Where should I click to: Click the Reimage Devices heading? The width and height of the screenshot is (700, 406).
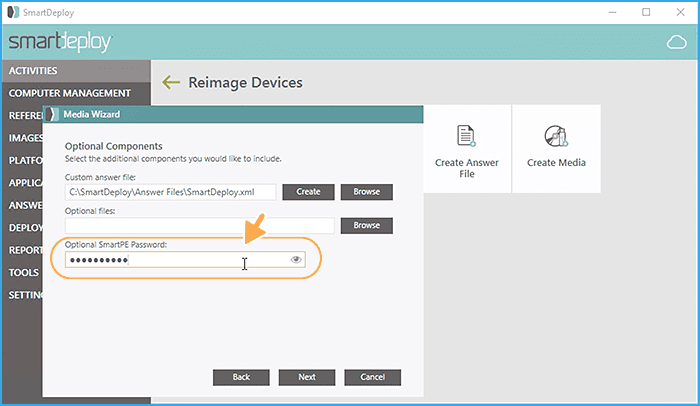245,82
